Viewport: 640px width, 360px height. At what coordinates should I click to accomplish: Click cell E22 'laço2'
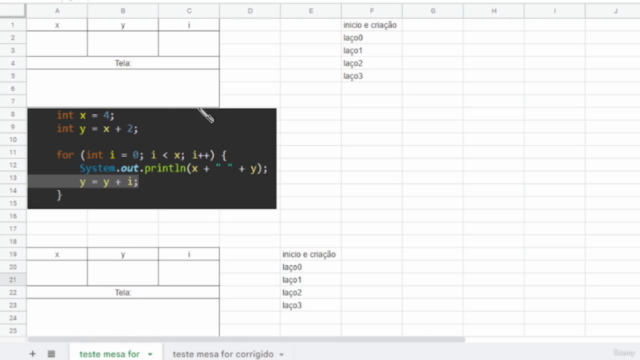click(311, 293)
